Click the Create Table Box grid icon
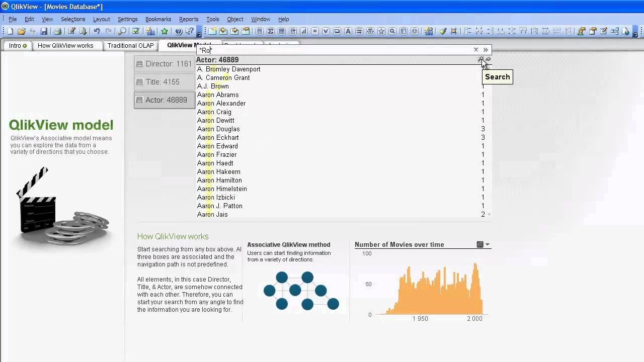Screen dimensions: 644x362 pyautogui.click(x=282, y=31)
